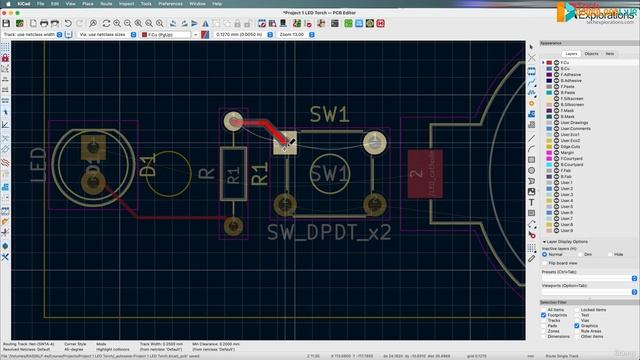The image size is (640, 360).
Task: Enable the Flip board view checkbox
Action: tap(544, 263)
